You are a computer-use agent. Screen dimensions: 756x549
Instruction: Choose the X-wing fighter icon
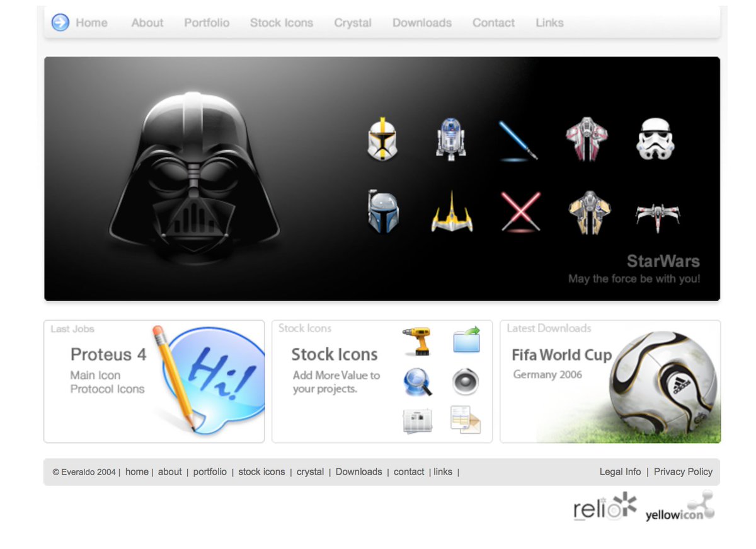(x=658, y=217)
